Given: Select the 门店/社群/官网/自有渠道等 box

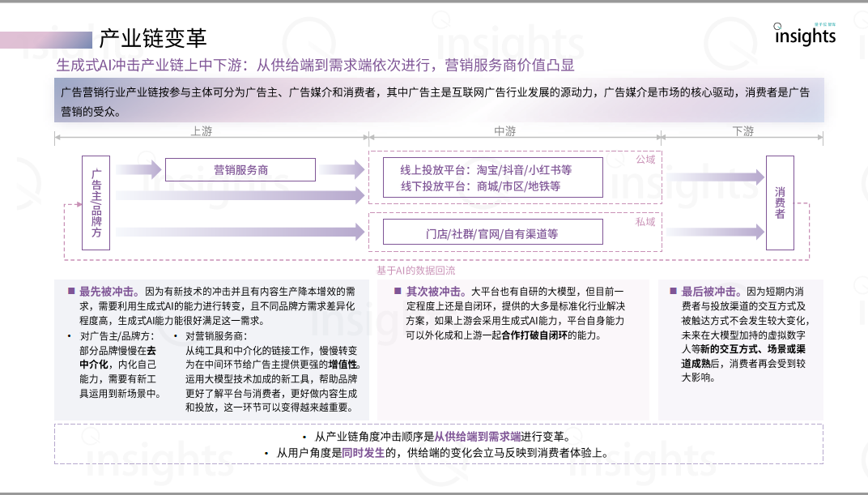Looking at the screenshot, I should pyautogui.click(x=492, y=232).
